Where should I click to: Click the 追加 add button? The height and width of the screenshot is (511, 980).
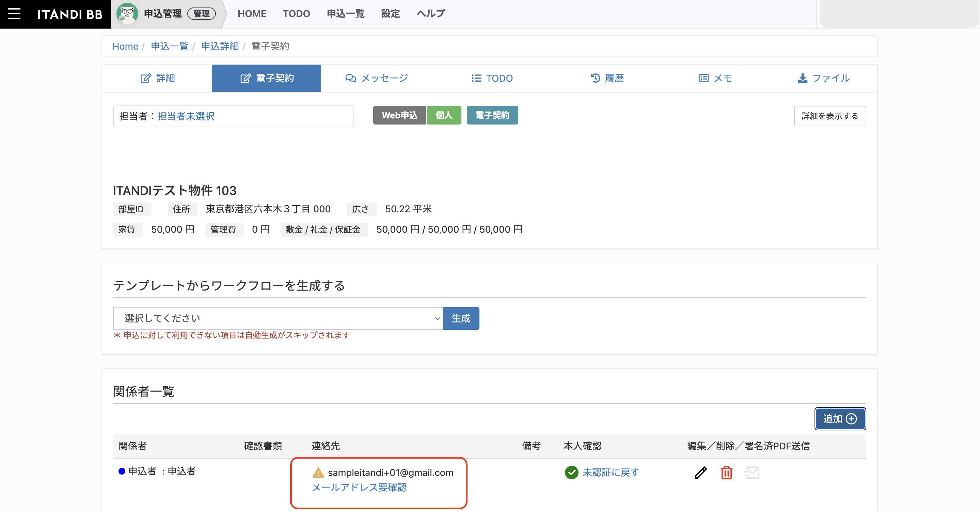click(x=840, y=418)
